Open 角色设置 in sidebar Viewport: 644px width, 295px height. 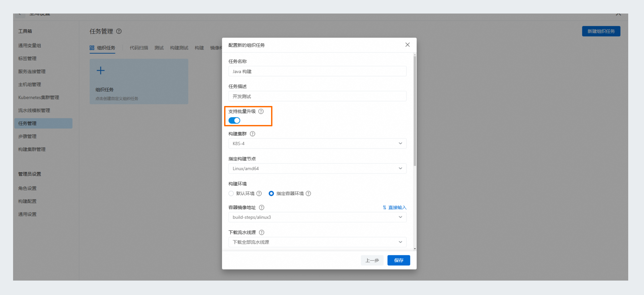27,188
